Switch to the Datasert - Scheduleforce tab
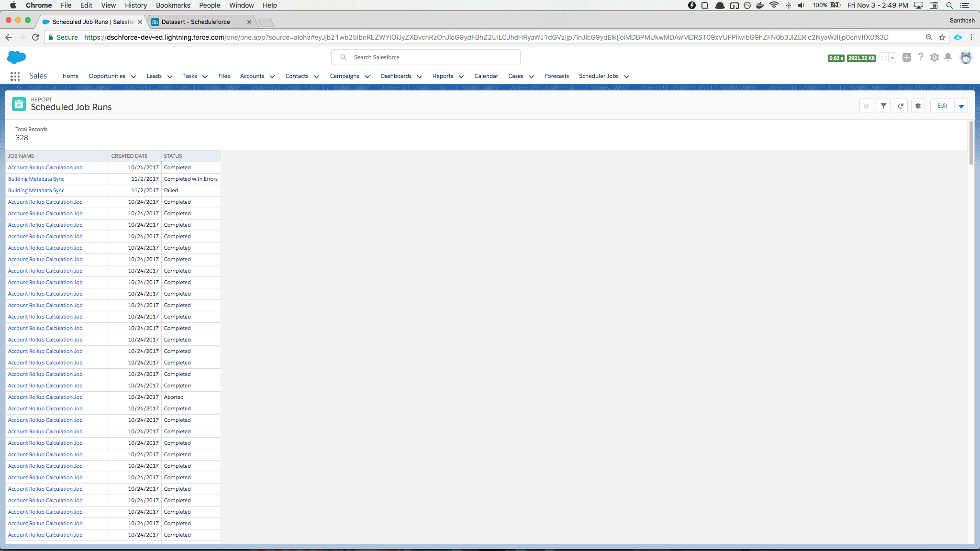 tap(196, 22)
